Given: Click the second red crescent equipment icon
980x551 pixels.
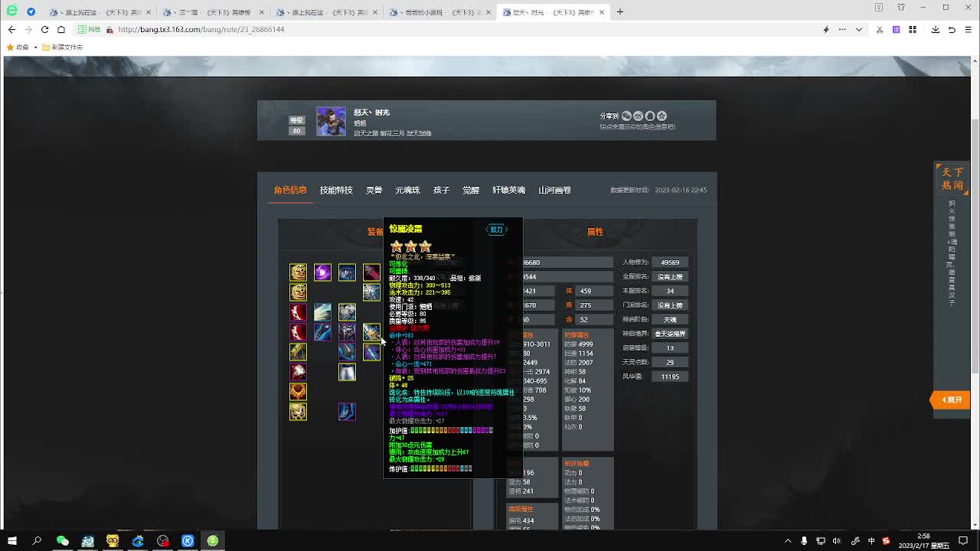Looking at the screenshot, I should pos(298,332).
